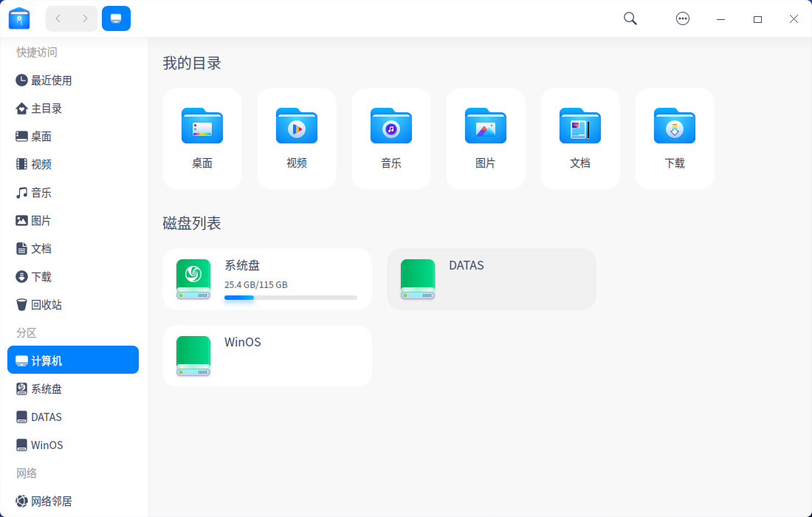This screenshot has width=812, height=517.
Task: Select 计算机 in the sidebar
Action: tap(73, 360)
